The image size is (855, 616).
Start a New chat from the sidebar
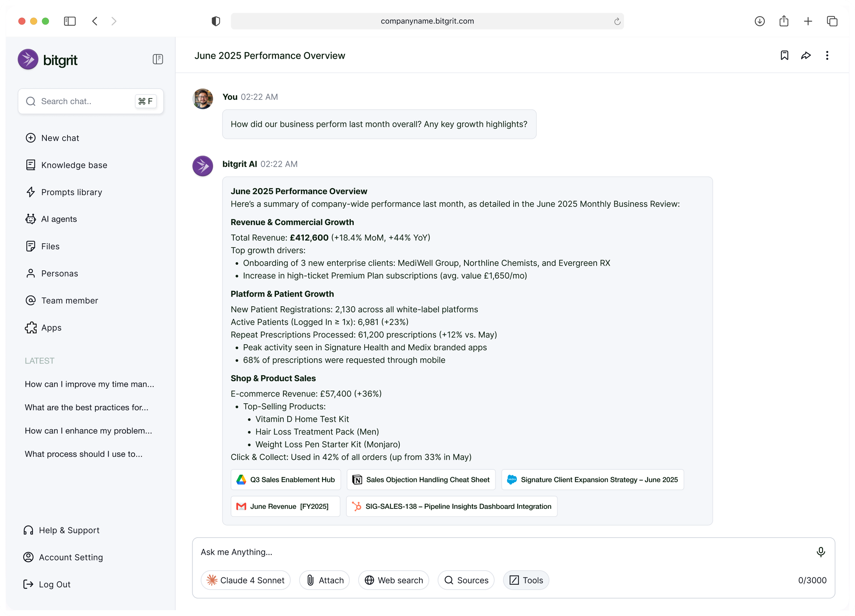pyautogui.click(x=60, y=138)
